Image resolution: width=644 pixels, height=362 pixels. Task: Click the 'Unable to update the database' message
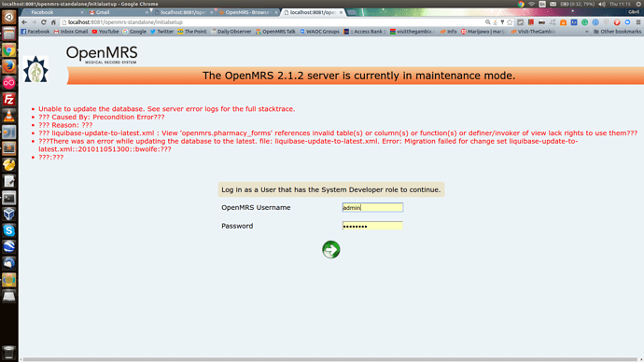click(167, 109)
